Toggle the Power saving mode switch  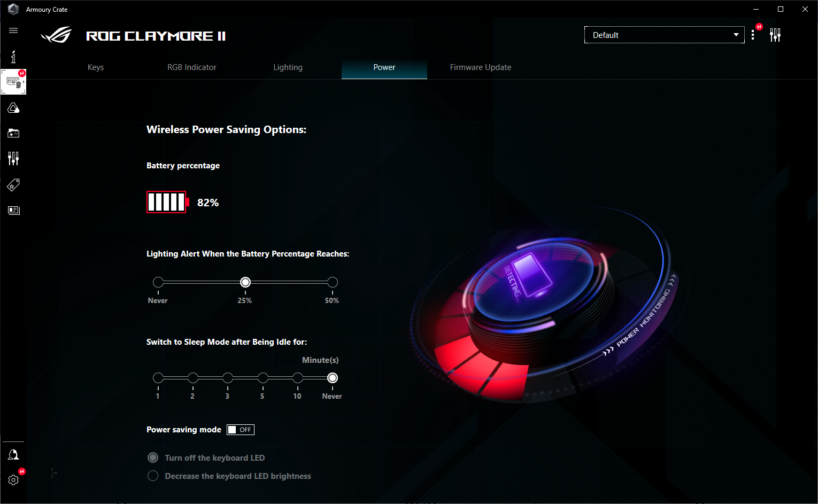click(x=241, y=430)
